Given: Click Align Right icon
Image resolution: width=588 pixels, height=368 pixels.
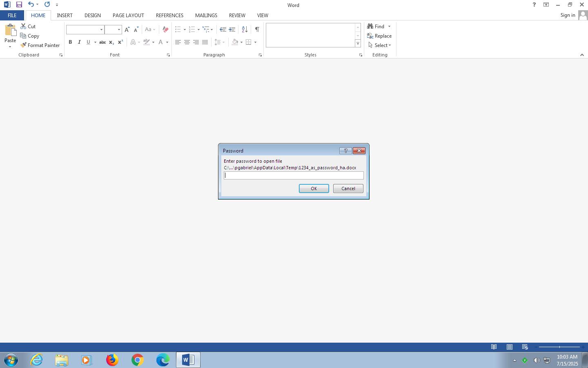Looking at the screenshot, I should pos(196,42).
